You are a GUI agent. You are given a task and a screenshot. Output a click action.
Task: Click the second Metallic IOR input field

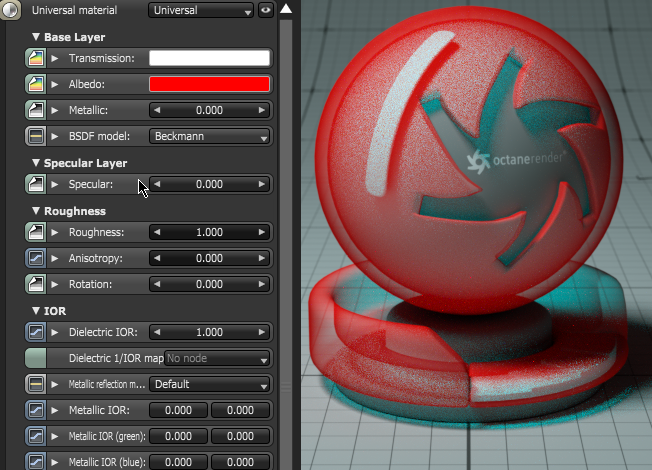tap(240, 410)
